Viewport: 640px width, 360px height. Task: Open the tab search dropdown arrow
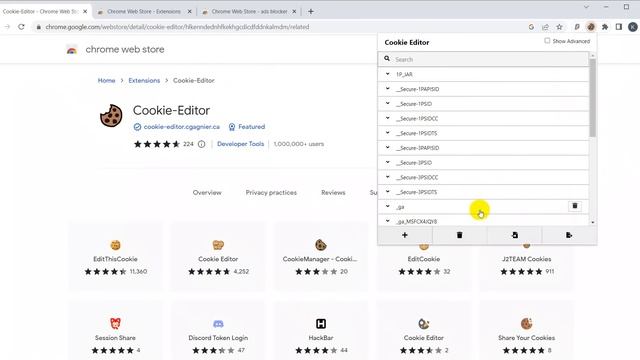586,7
